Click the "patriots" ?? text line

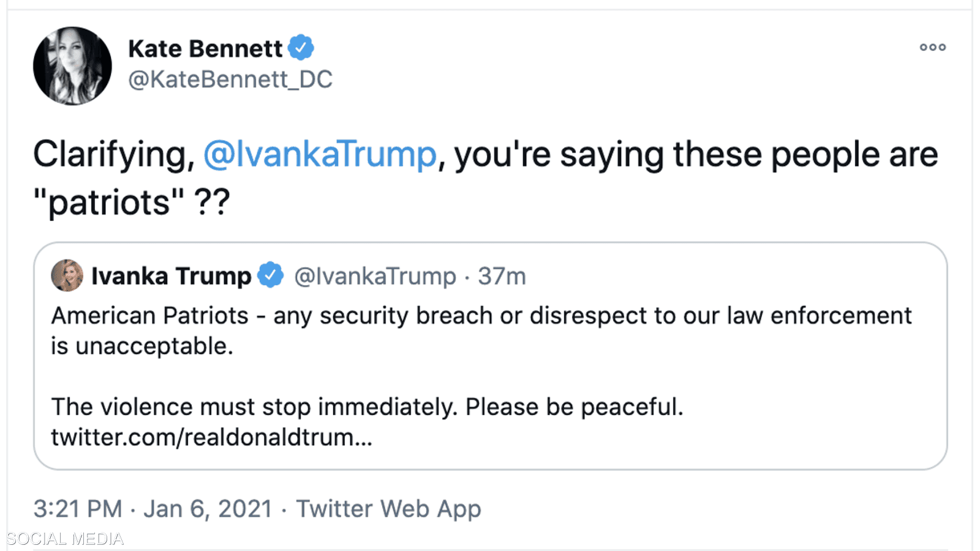point(132,202)
